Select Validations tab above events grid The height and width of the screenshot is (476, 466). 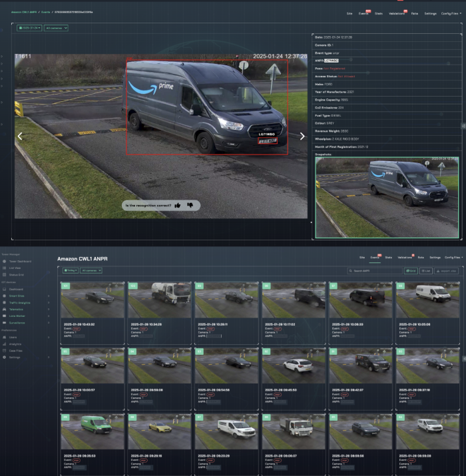[405, 258]
